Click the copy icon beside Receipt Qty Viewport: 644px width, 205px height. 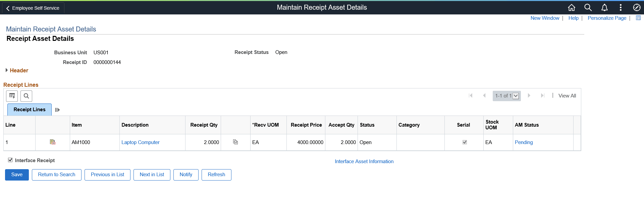click(235, 142)
